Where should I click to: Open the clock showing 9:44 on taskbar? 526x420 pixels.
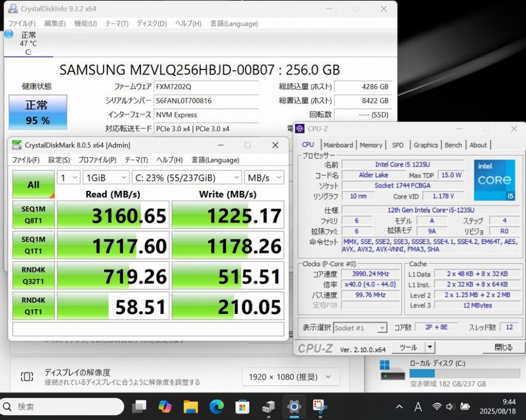pos(498,406)
